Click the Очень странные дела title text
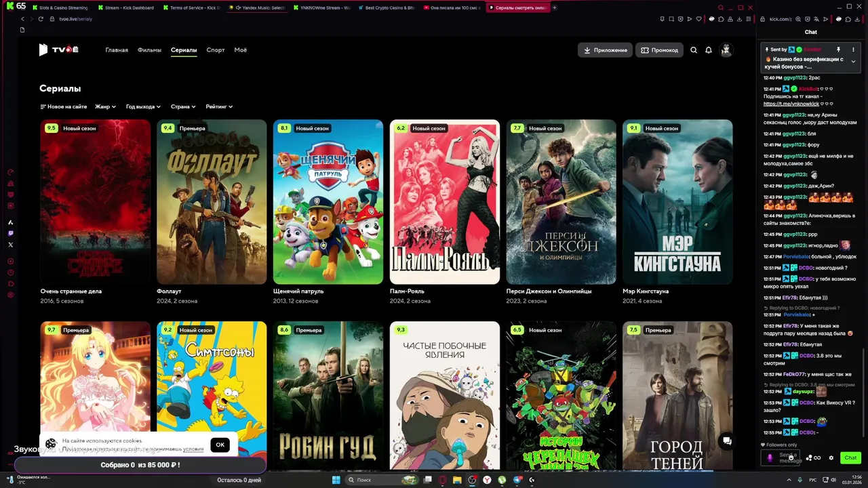The image size is (868, 488). tap(71, 291)
